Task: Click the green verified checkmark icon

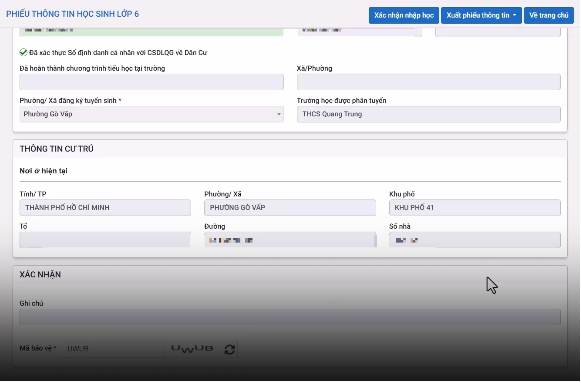Action: tap(23, 52)
